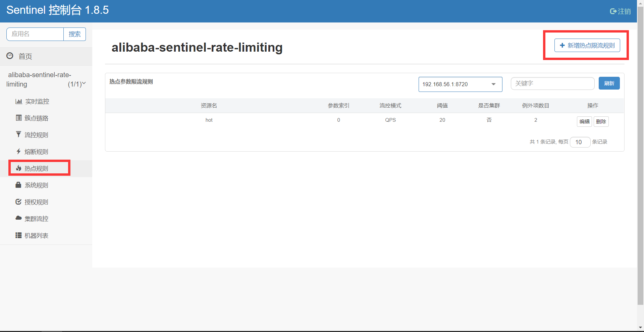Click the table list icon for 机器列表
The height and width of the screenshot is (332, 644).
tap(18, 235)
